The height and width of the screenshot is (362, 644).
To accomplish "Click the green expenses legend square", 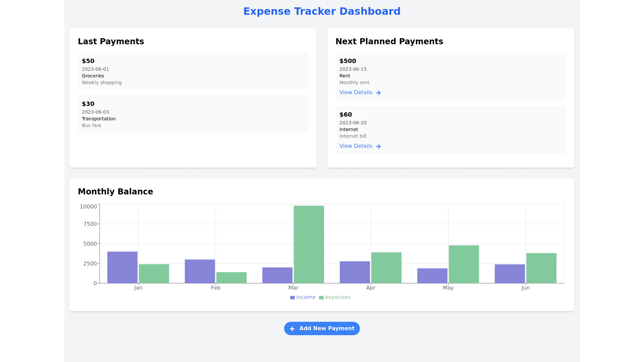I will point(321,298).
